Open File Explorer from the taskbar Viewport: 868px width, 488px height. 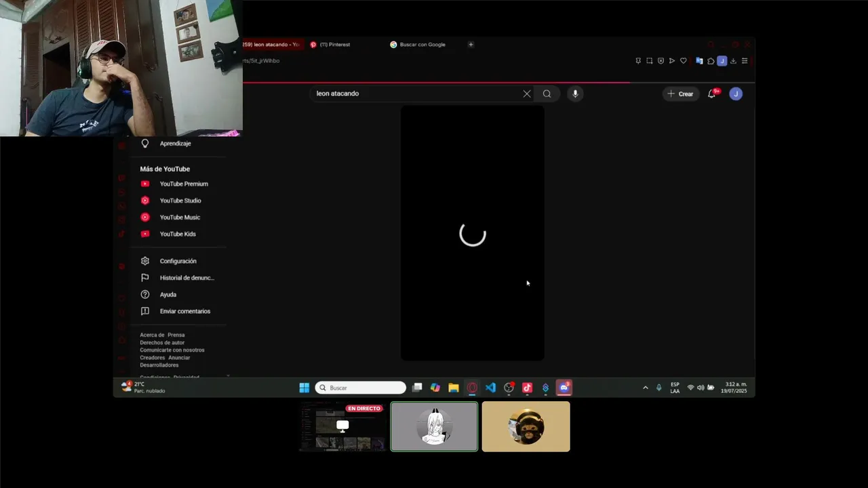(454, 388)
